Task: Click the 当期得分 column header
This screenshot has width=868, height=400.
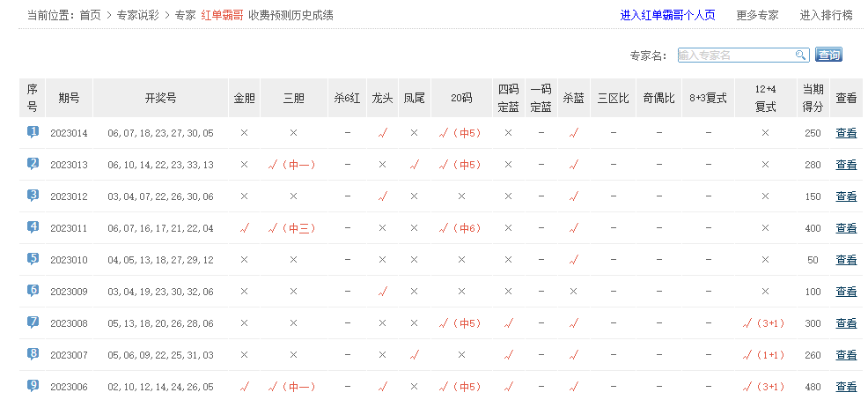Action: coord(813,98)
